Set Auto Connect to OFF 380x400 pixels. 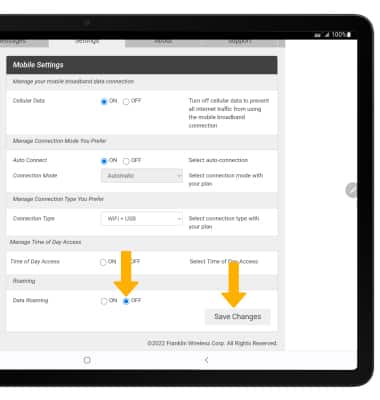[126, 161]
